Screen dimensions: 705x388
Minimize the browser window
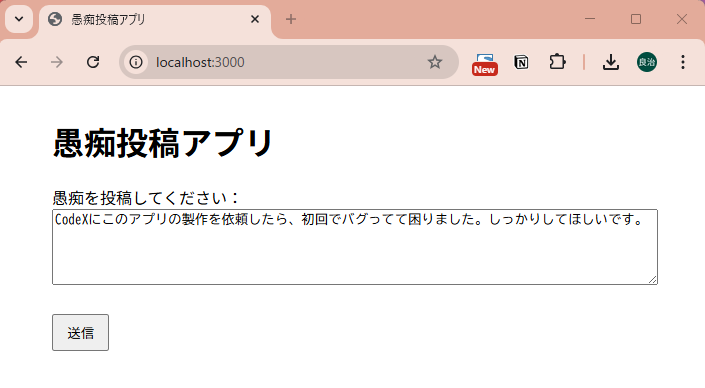[590, 19]
